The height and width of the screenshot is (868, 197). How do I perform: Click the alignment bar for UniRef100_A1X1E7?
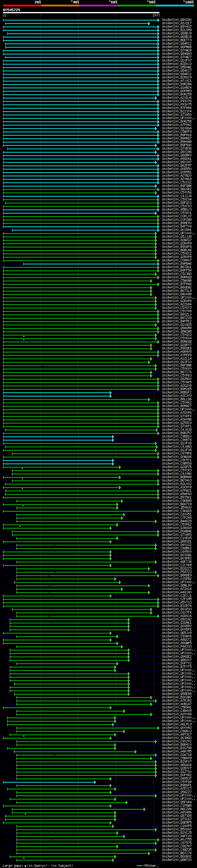pyautogui.click(x=78, y=24)
